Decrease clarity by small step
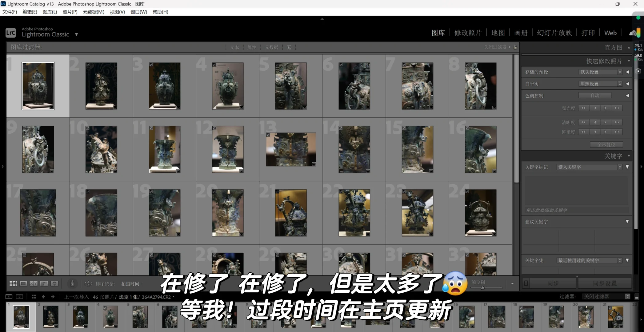Viewport: 644px width, 332px height. point(595,122)
